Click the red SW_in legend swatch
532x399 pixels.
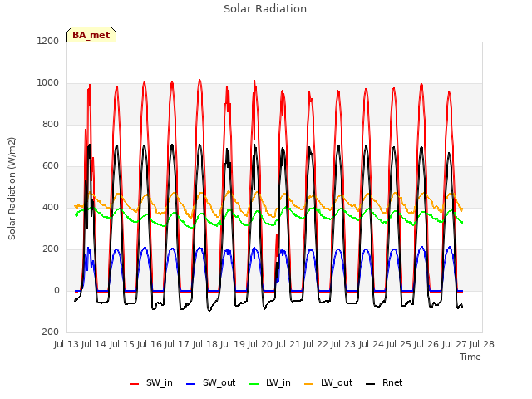pyautogui.click(x=135, y=384)
